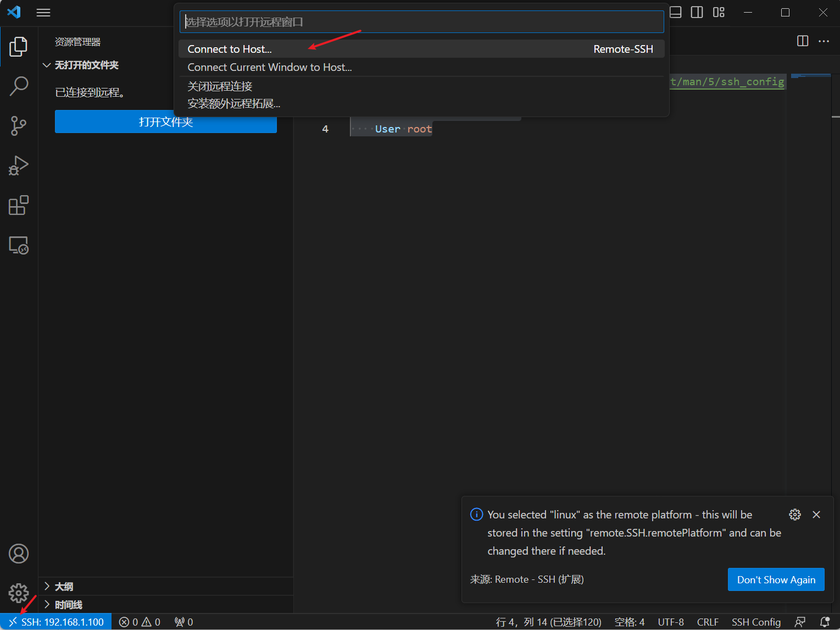Open the Explorer view in activity bar
This screenshot has height=630, width=840.
tap(19, 47)
